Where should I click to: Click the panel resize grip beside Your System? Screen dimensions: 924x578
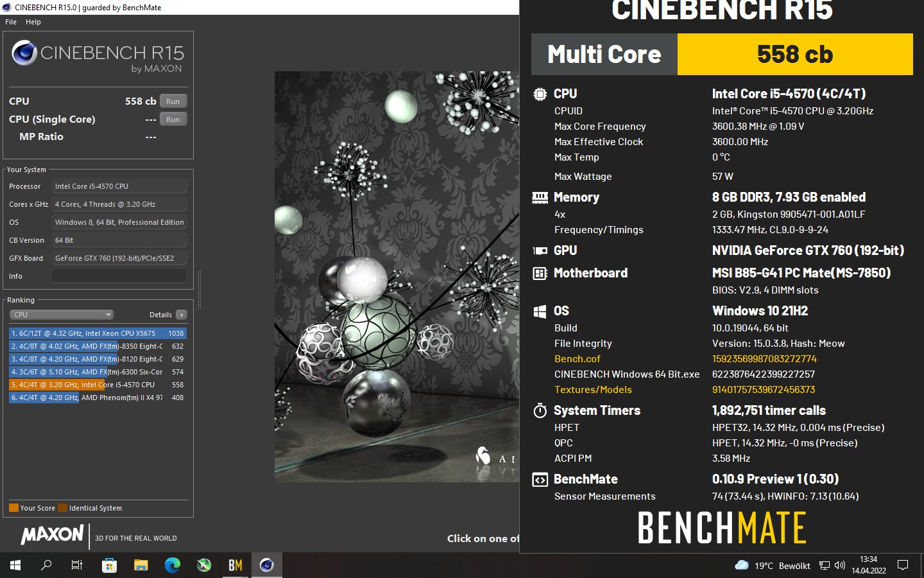point(199,290)
